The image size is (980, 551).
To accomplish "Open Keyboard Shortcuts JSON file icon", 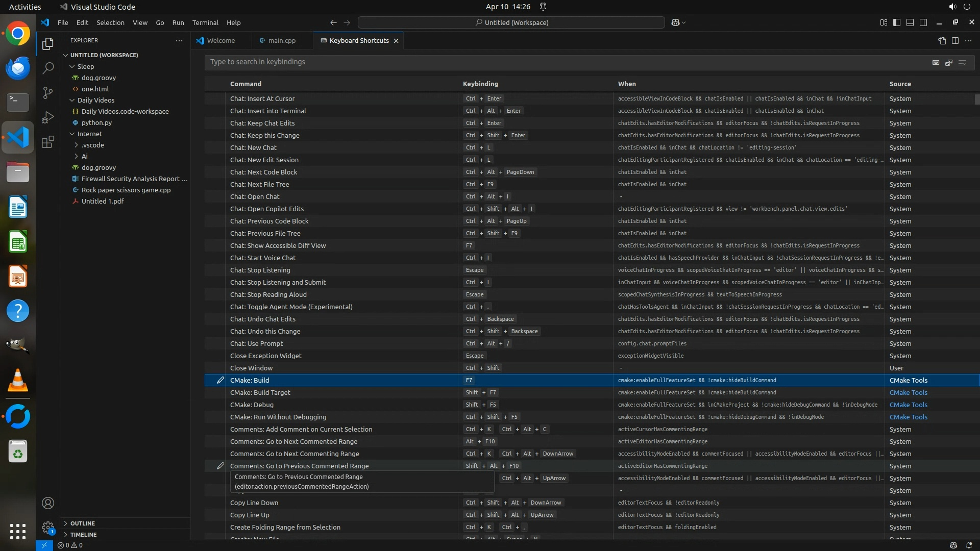I will (x=942, y=40).
